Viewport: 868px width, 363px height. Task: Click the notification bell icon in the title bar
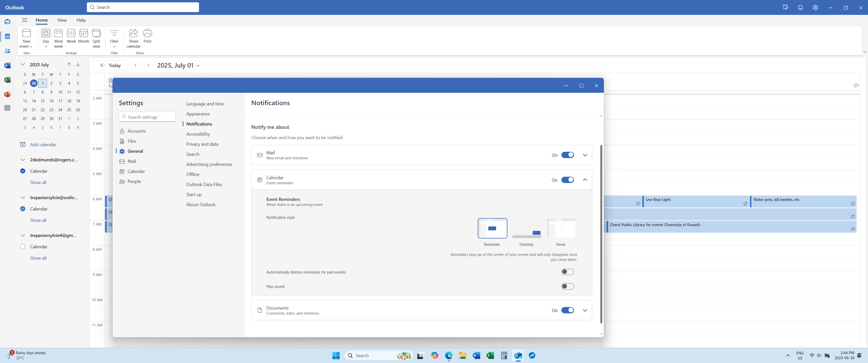tap(800, 7)
